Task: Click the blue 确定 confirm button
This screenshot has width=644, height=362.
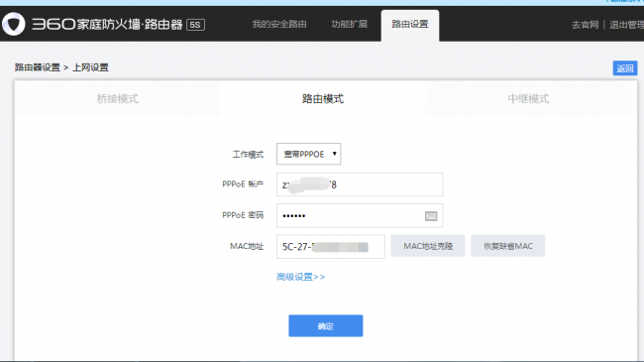Action: pyautogui.click(x=326, y=325)
